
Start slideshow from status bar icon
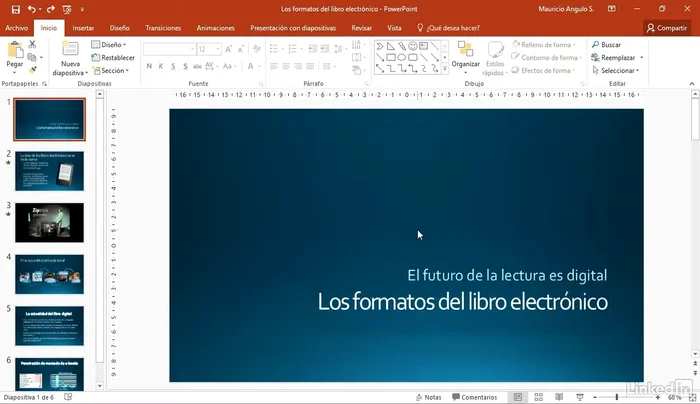(x=580, y=397)
